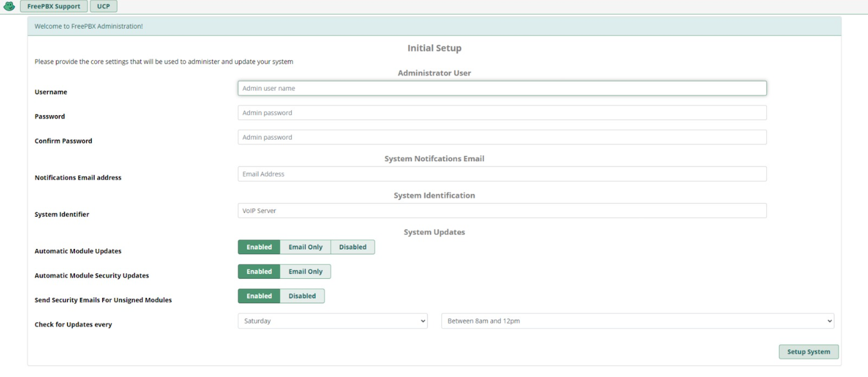868x377 pixels.
Task: Set Automatic Module Updates to Disabled
Action: [353, 247]
